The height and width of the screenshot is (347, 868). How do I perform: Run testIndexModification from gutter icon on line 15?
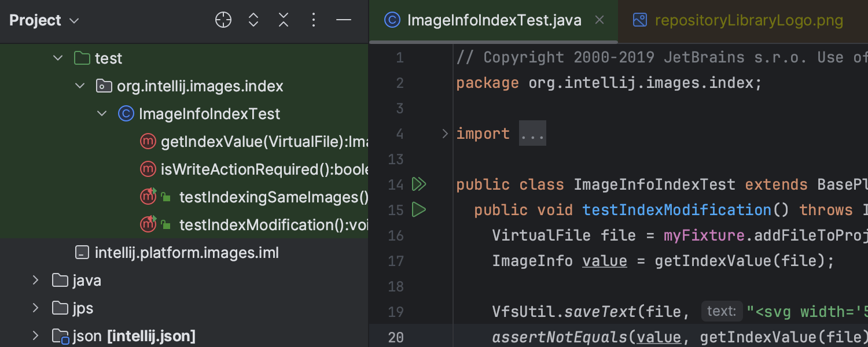pyautogui.click(x=418, y=209)
